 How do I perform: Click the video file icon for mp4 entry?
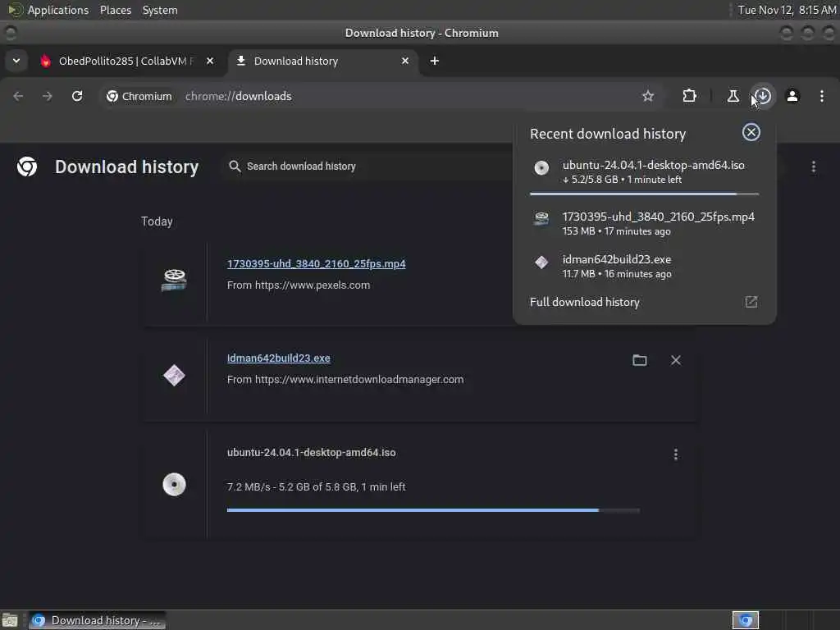pos(174,281)
